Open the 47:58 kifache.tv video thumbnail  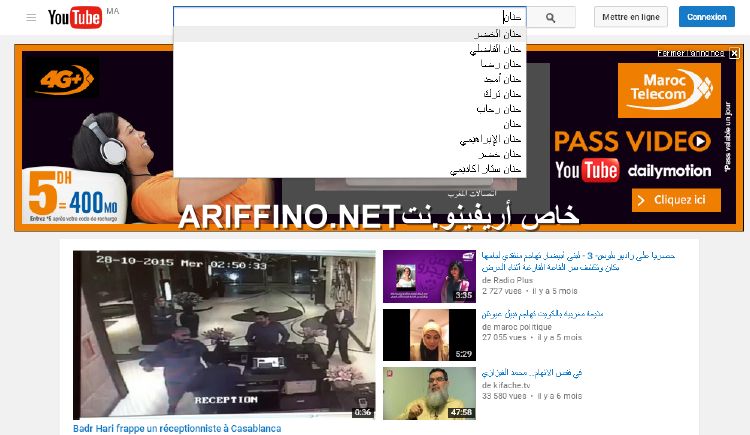point(429,393)
